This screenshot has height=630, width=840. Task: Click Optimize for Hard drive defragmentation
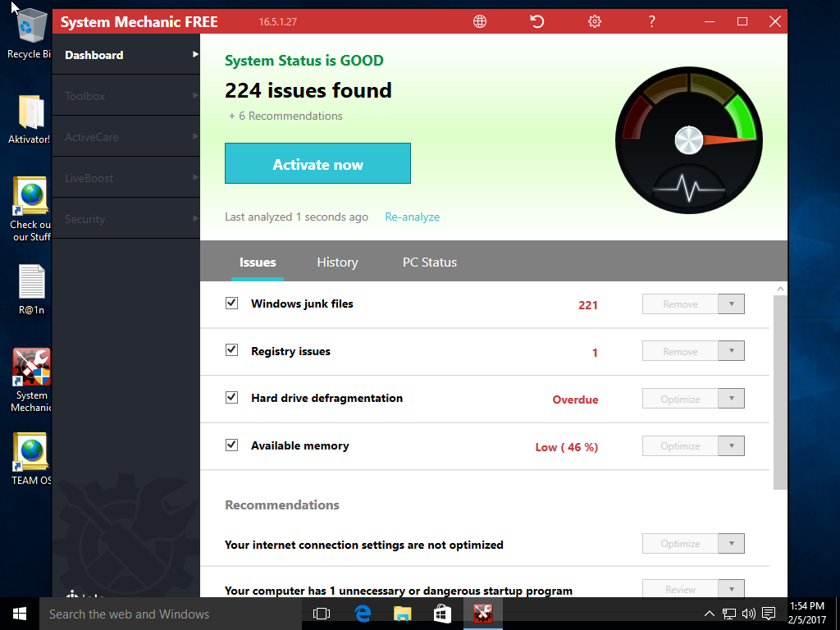[x=680, y=399]
